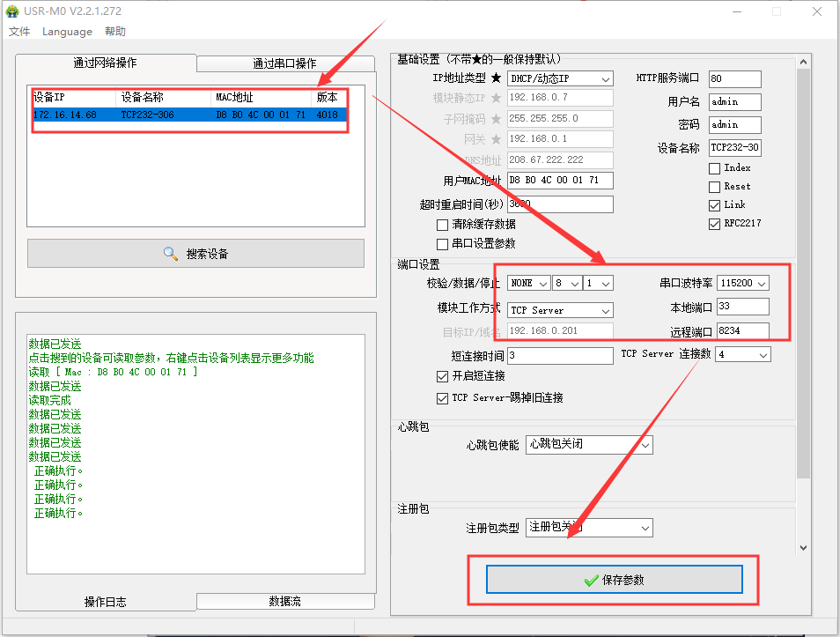Image resolution: width=840 pixels, height=637 pixels.
Task: Toggle the 开启短连接 checkbox
Action: point(443,376)
